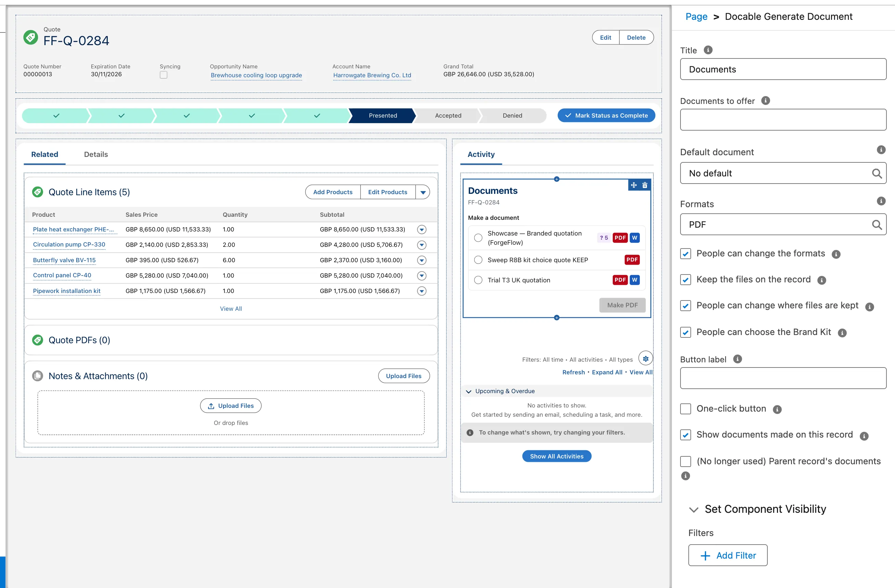Open row menu for Plate heat exchanger
Image resolution: width=895 pixels, height=588 pixels.
point(421,230)
